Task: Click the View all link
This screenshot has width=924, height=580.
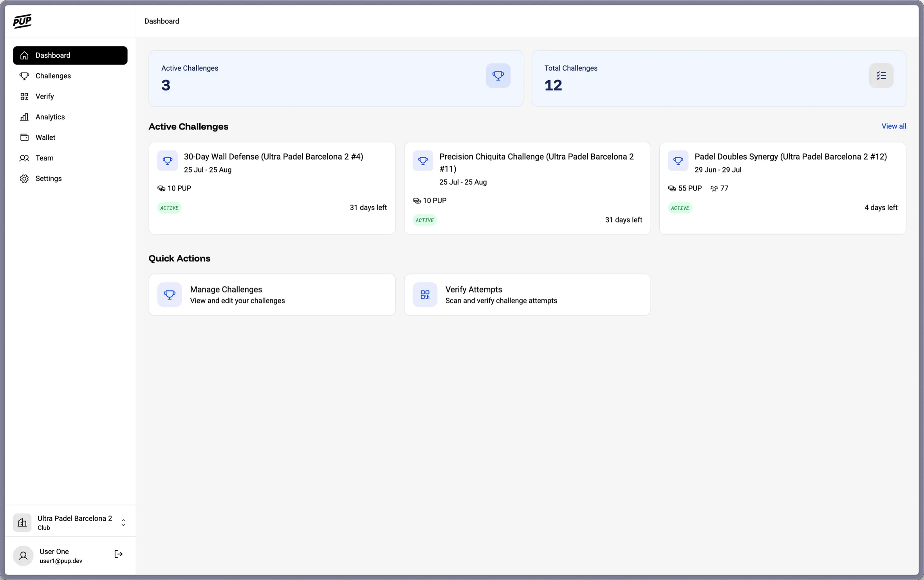Action: coord(893,126)
